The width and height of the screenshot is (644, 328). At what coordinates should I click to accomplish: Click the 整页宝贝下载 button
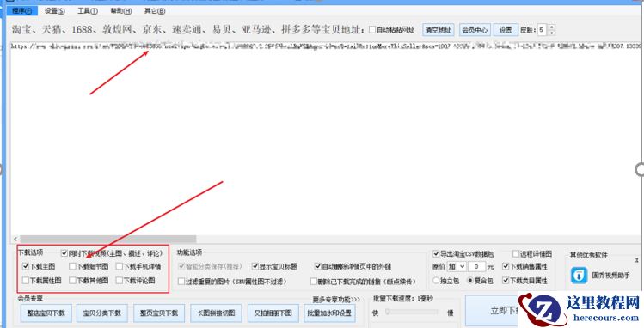pos(159,313)
